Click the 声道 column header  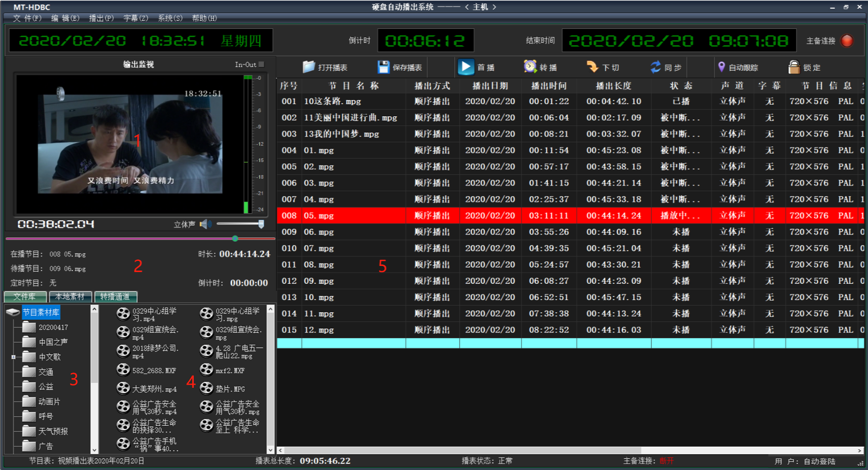pyautogui.click(x=733, y=86)
